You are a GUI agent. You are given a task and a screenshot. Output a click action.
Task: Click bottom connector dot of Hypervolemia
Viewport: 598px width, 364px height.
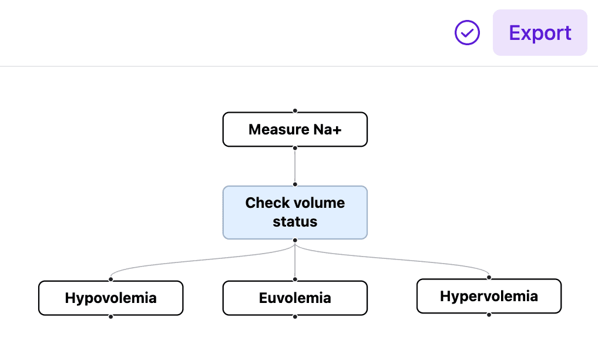[489, 315]
